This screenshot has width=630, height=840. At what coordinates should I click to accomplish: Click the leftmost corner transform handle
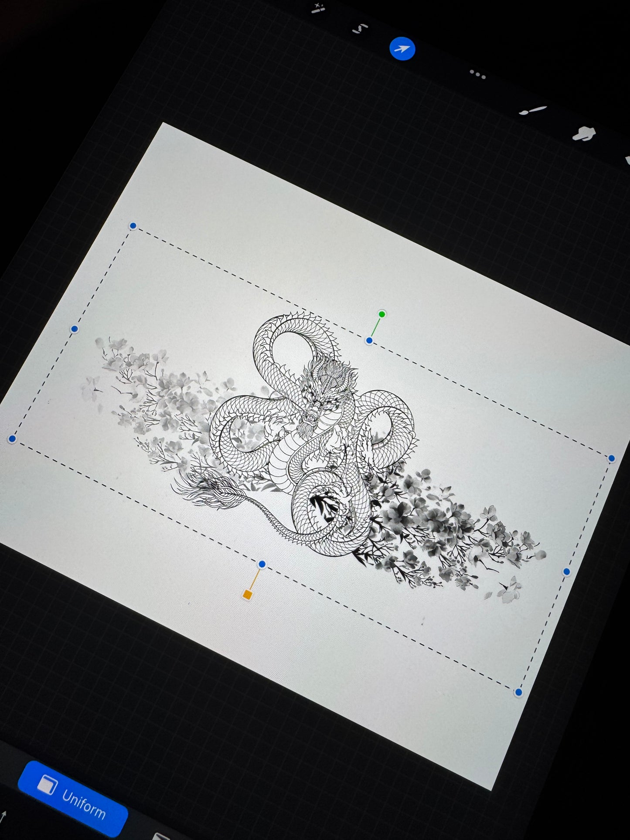(x=12, y=439)
